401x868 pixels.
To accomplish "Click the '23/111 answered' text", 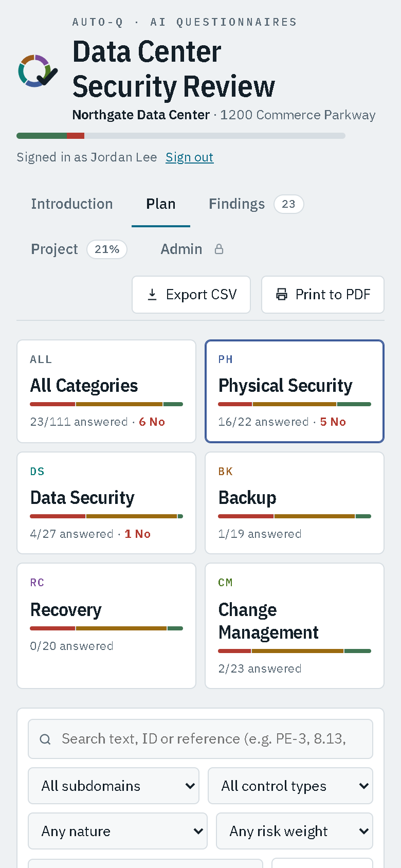I will (x=79, y=422).
